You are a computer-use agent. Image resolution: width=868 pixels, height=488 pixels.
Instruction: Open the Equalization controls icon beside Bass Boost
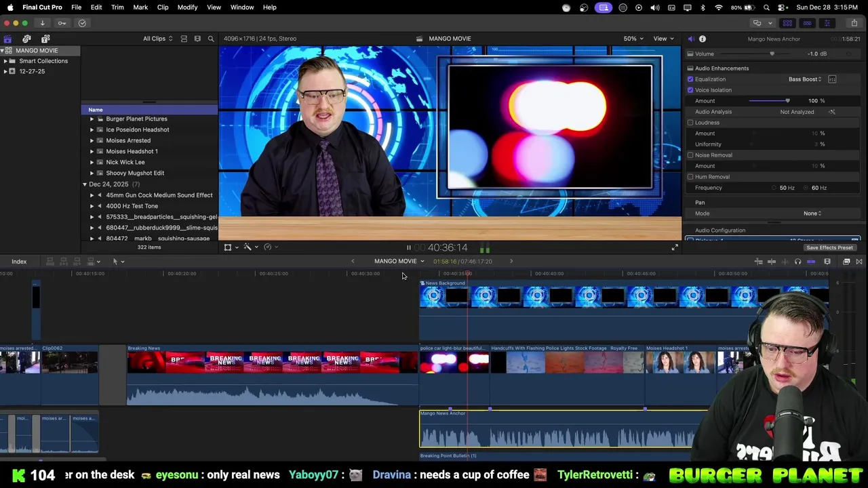tap(832, 79)
